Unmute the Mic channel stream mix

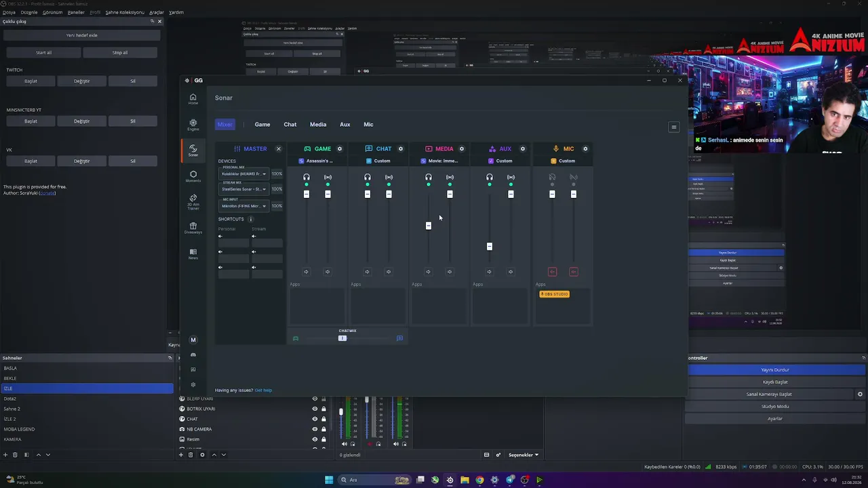pos(574,272)
